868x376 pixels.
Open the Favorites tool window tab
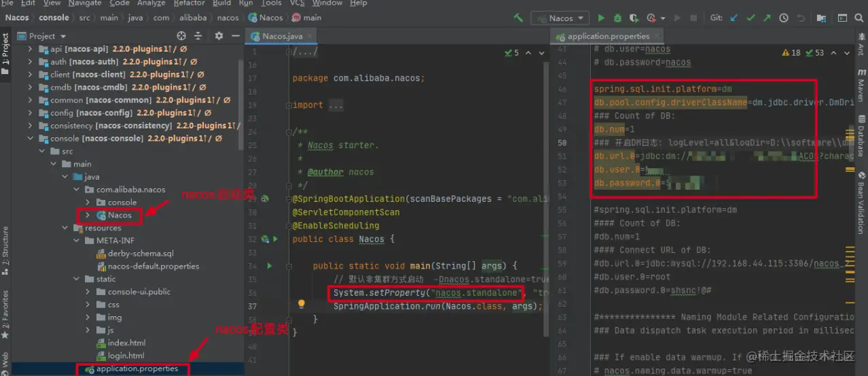[x=5, y=314]
